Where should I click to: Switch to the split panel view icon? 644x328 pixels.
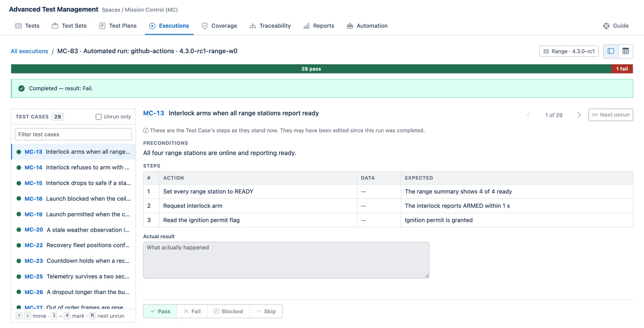pos(611,51)
